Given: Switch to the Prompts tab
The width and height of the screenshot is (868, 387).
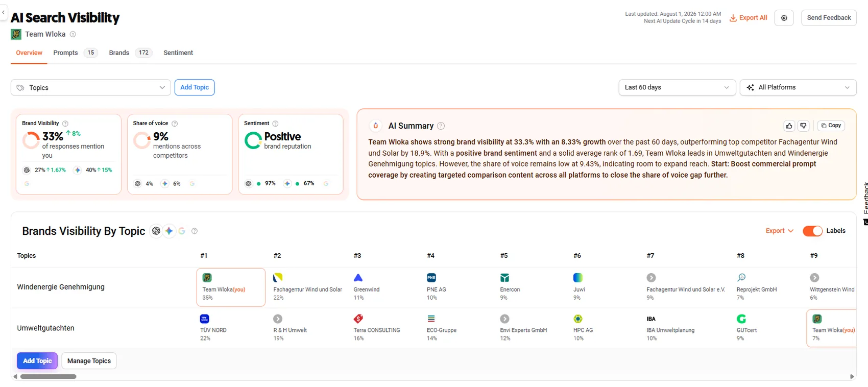Looking at the screenshot, I should [x=75, y=53].
